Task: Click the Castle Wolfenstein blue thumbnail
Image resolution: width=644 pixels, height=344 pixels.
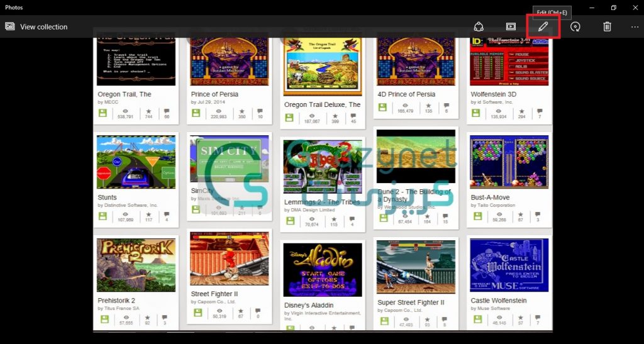Action: 509,265
